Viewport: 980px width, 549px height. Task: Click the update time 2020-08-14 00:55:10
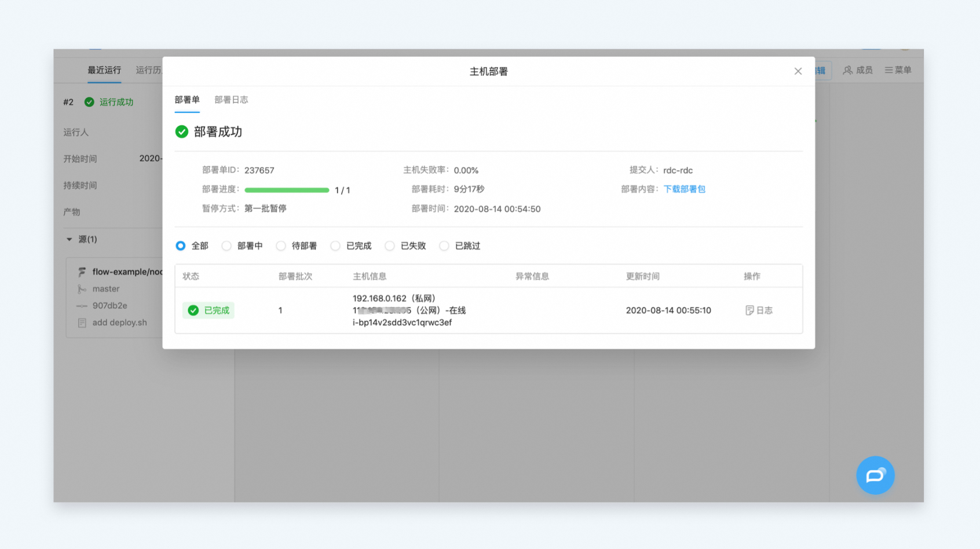click(668, 310)
